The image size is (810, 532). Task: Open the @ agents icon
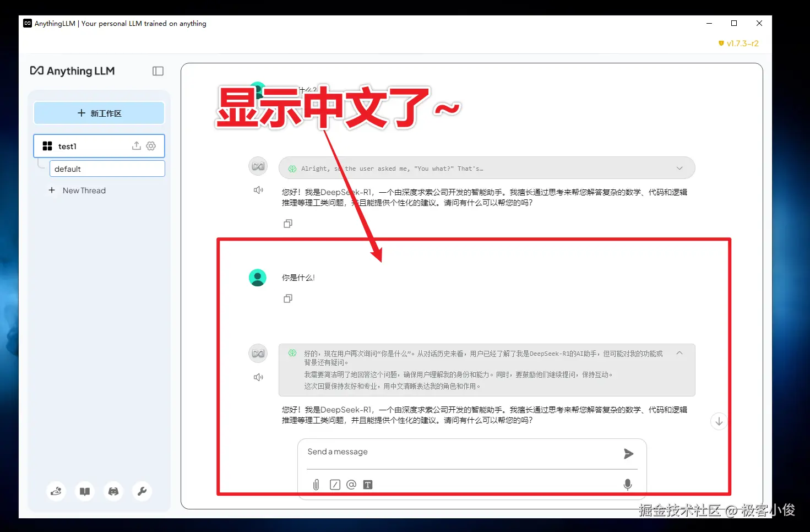[351, 485]
